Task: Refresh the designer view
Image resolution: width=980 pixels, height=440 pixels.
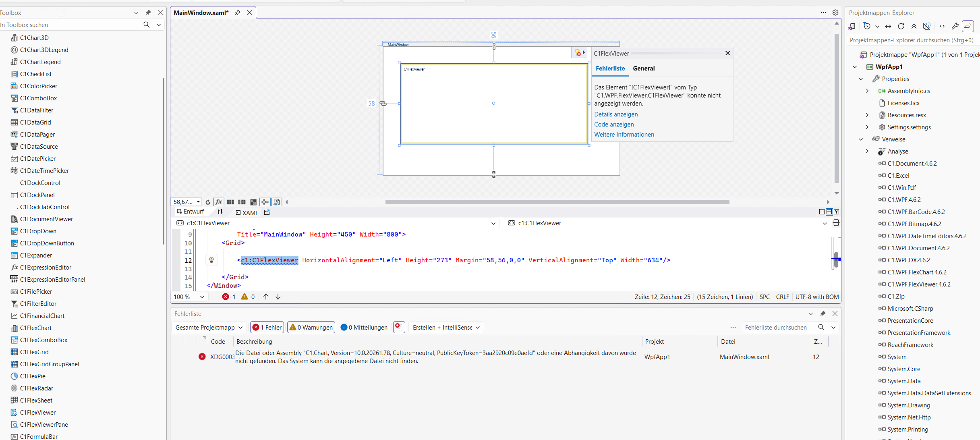Action: [x=208, y=202]
